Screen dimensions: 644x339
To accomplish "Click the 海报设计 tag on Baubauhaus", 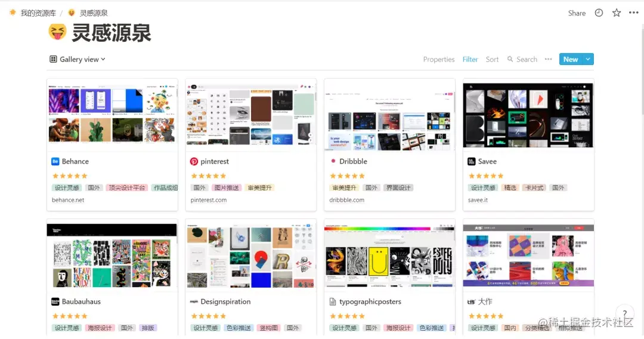I will [100, 328].
